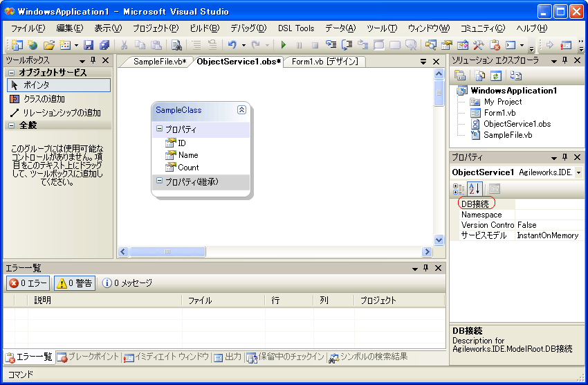Toggle the 0 警告 filter button
This screenshot has width=588, height=385.
click(x=75, y=283)
